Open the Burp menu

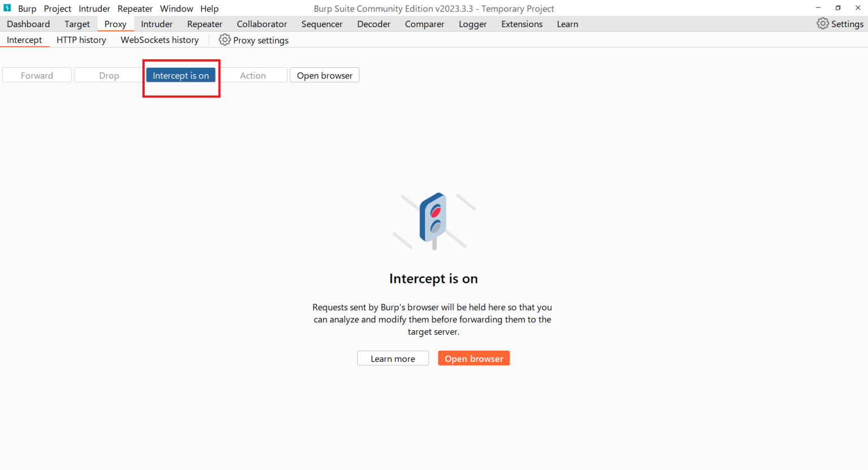click(x=27, y=8)
